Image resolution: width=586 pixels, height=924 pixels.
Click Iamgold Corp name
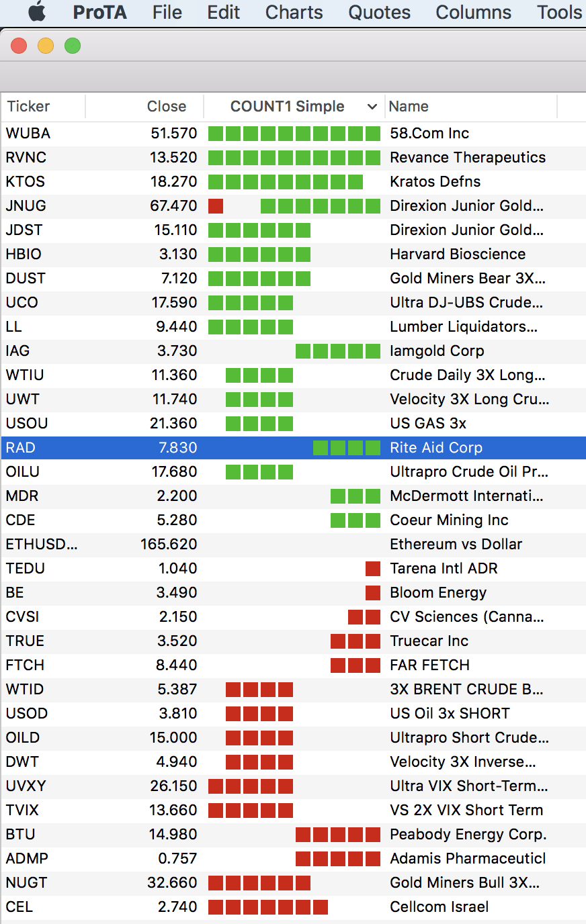(x=437, y=351)
